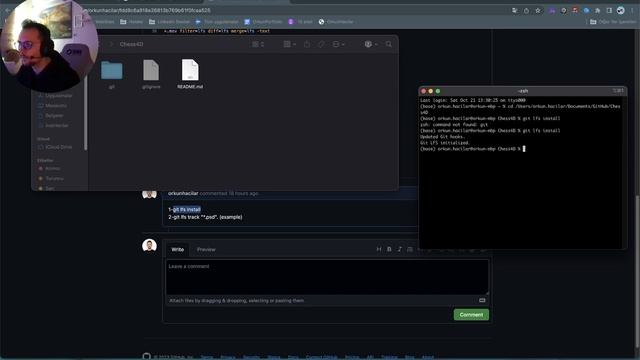Apply bold formatting in comment editor
The height and width of the screenshot is (360, 640).
pyautogui.click(x=389, y=249)
